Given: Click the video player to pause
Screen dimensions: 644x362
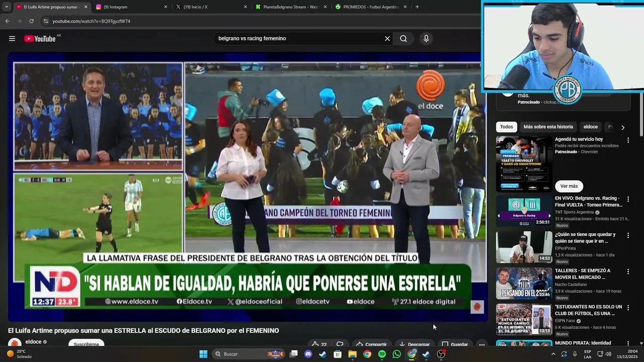Looking at the screenshot, I should tap(248, 186).
